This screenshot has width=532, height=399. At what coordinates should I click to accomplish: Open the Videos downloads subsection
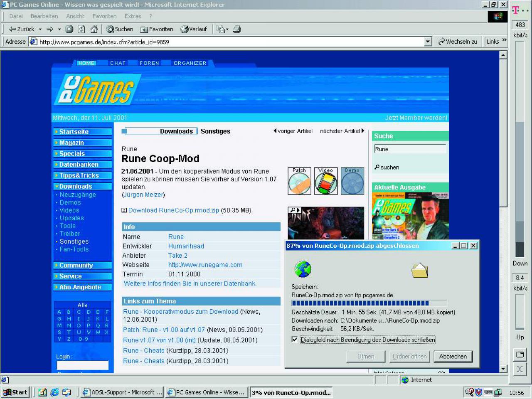coord(69,210)
